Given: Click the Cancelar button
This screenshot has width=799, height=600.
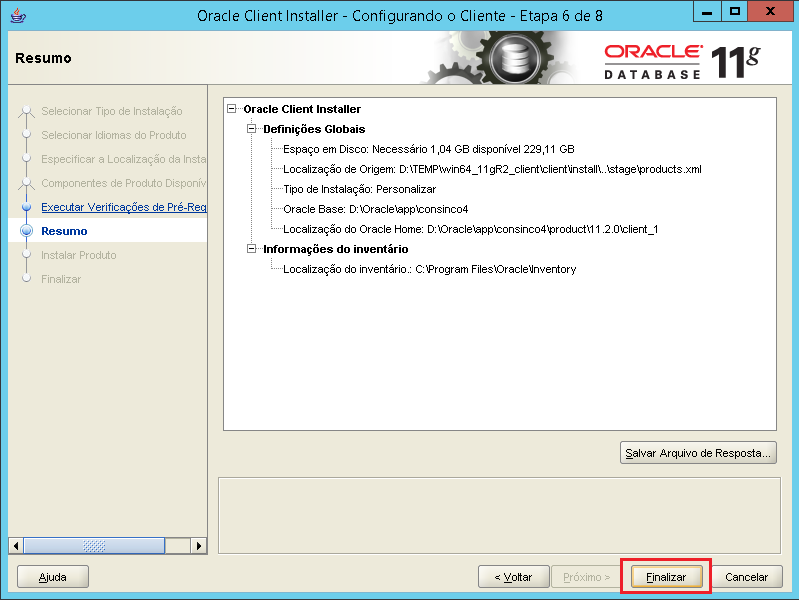Looking at the screenshot, I should pyautogui.click(x=747, y=577).
